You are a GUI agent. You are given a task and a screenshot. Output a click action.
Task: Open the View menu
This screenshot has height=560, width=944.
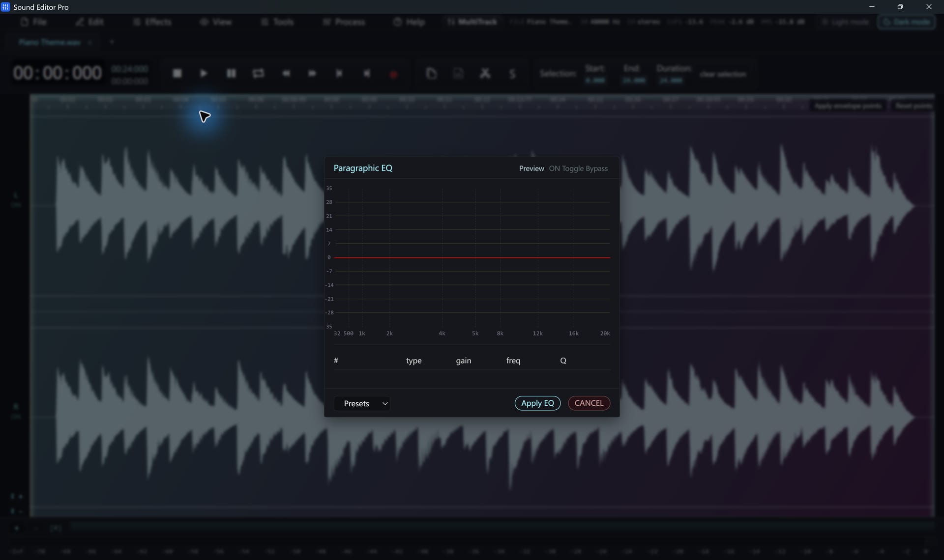216,22
